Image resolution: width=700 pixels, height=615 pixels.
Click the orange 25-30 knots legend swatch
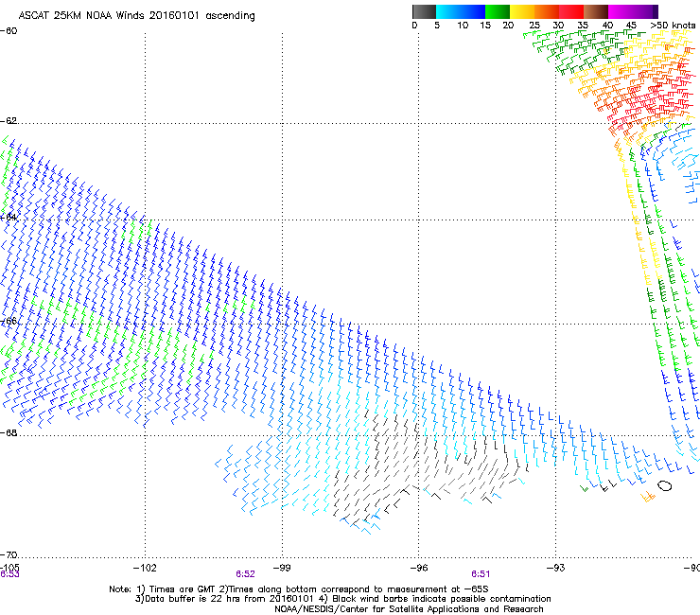point(547,11)
